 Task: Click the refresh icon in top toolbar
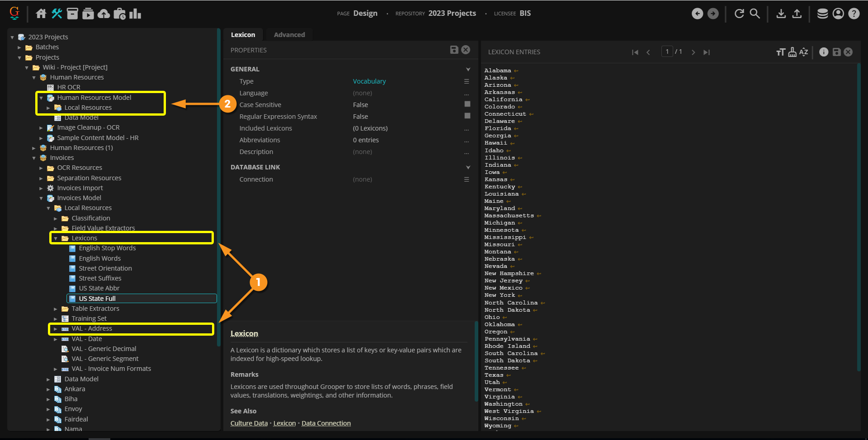pos(739,14)
